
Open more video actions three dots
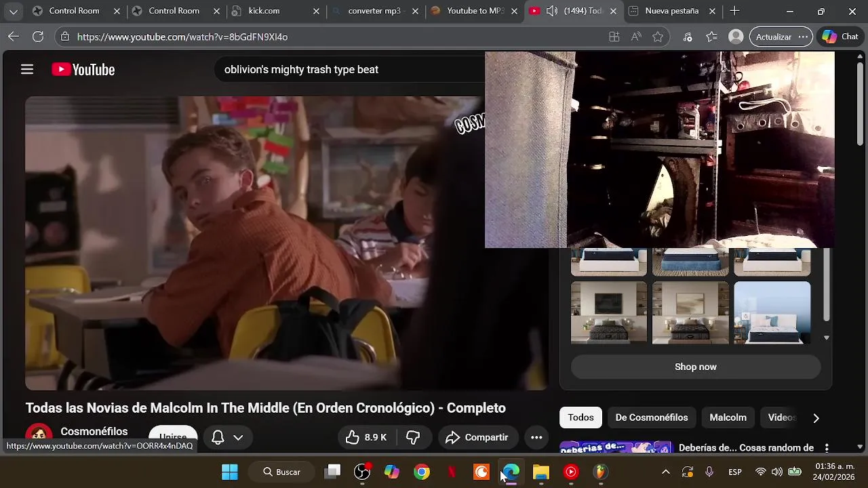(x=536, y=437)
